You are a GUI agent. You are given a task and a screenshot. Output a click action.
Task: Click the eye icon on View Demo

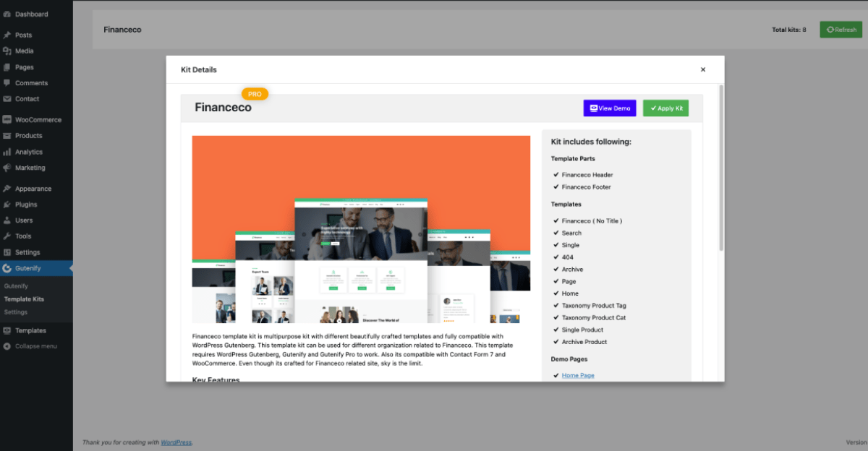(x=594, y=108)
